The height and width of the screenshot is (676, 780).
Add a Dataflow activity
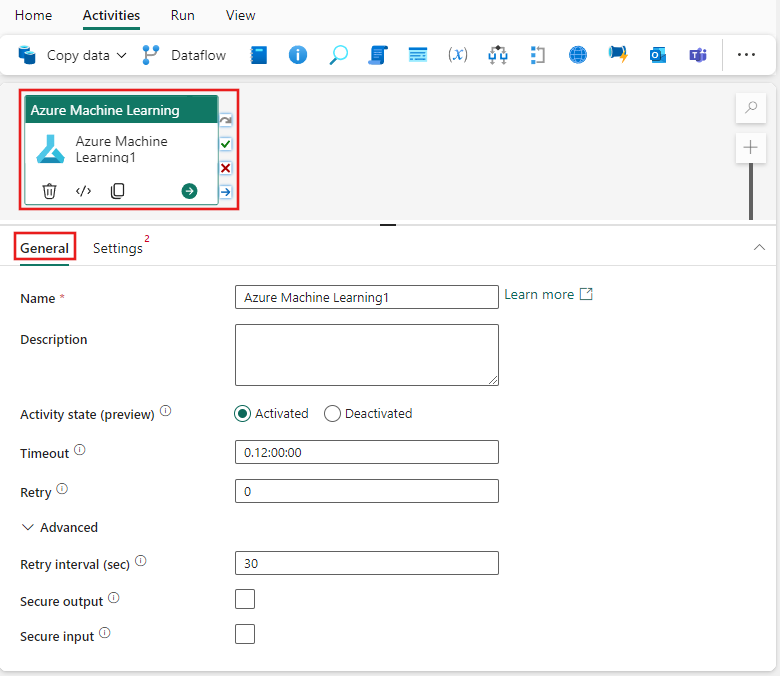coord(184,55)
